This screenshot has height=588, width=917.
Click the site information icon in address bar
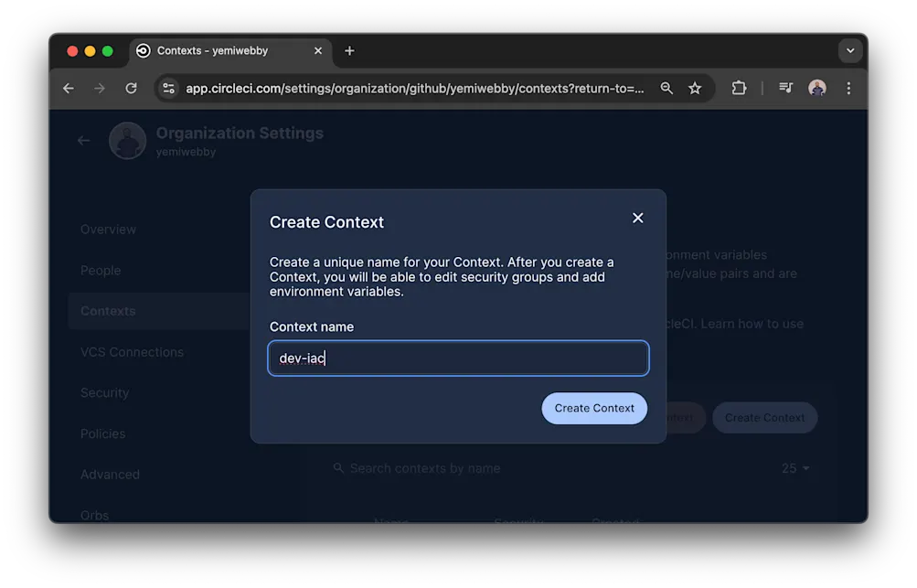point(168,88)
